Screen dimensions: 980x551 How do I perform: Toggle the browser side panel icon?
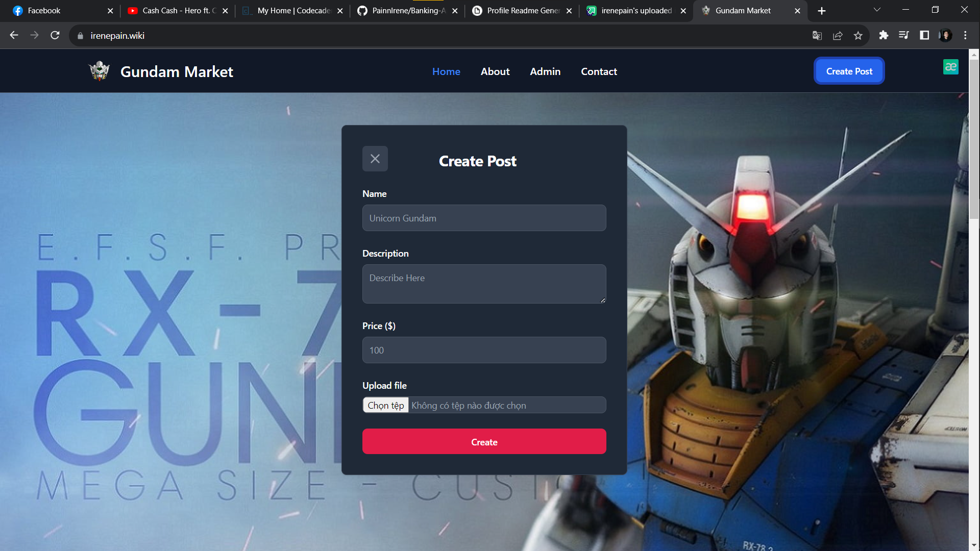[924, 35]
